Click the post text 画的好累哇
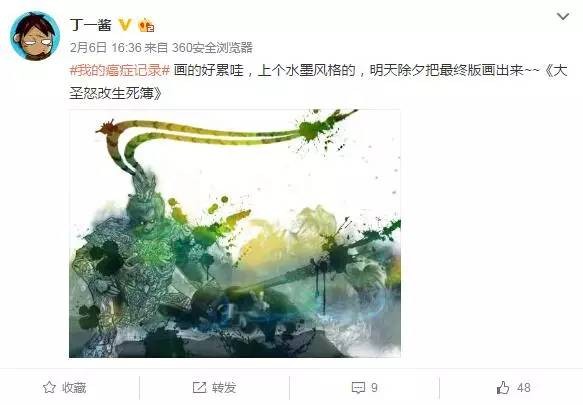 (x=208, y=70)
